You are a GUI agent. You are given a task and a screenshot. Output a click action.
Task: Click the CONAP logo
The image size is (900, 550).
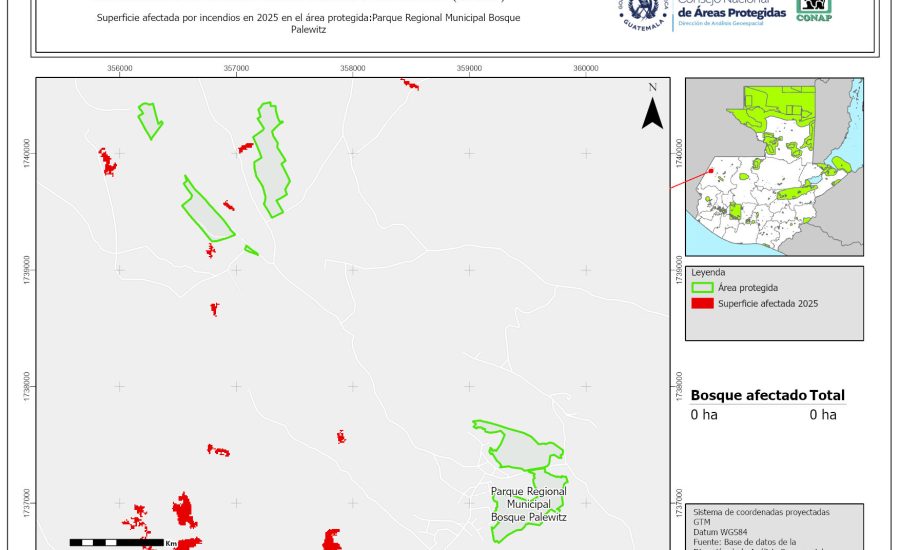click(x=813, y=11)
